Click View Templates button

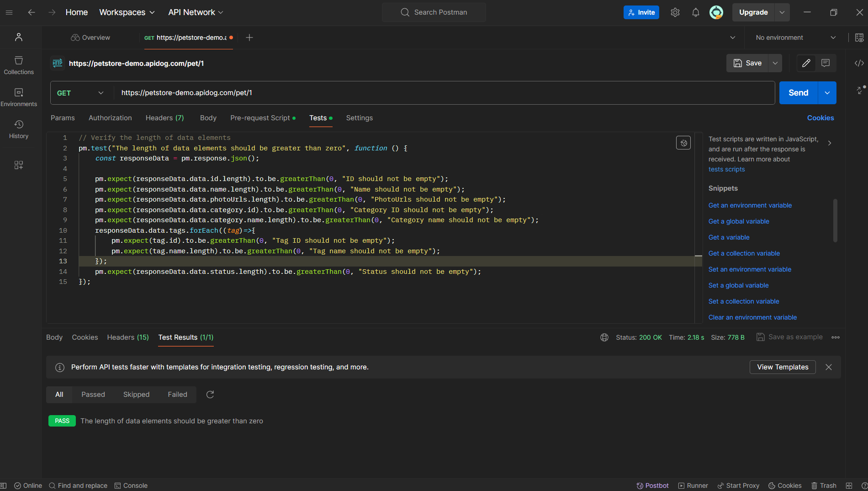tap(783, 367)
